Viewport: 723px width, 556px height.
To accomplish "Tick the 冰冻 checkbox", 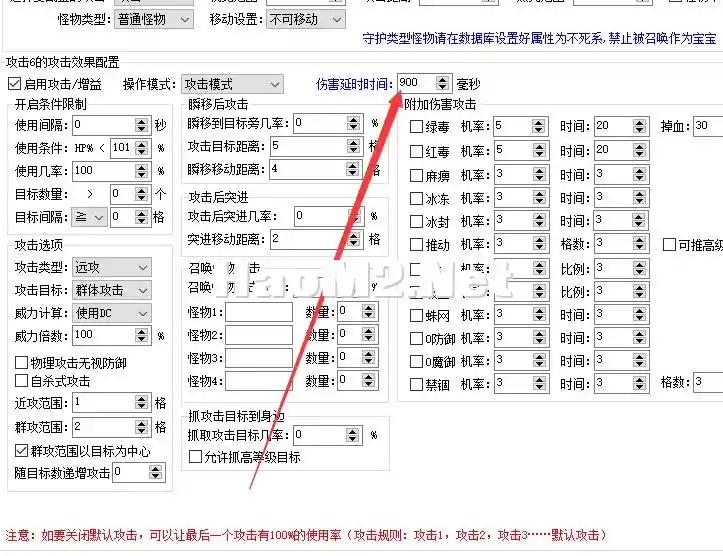I will tap(416, 198).
